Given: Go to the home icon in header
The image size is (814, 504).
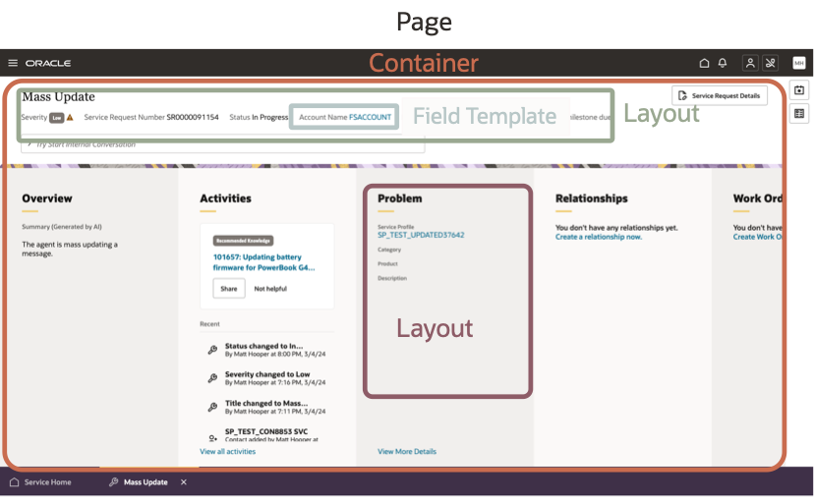Looking at the screenshot, I should tap(704, 63).
